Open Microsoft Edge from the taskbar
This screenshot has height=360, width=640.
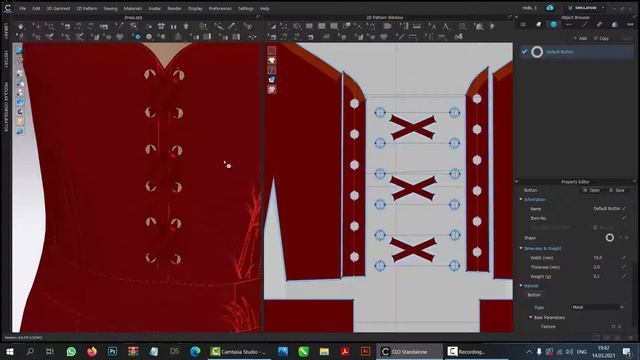[x=195, y=351]
